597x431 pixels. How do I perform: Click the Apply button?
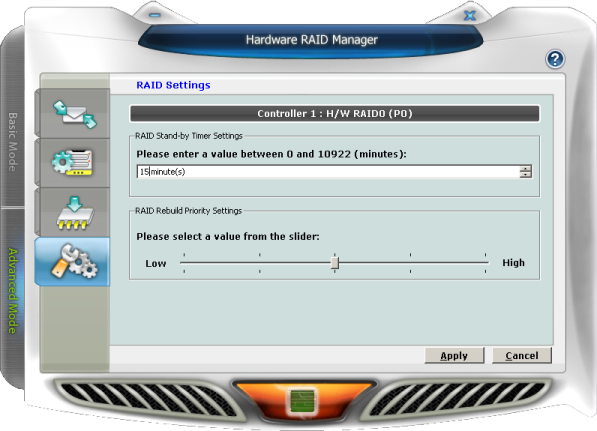pyautogui.click(x=454, y=356)
